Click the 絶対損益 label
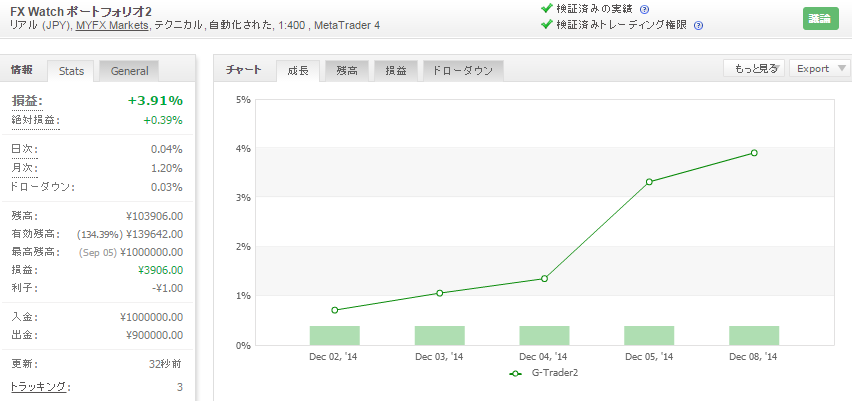 tap(35, 120)
